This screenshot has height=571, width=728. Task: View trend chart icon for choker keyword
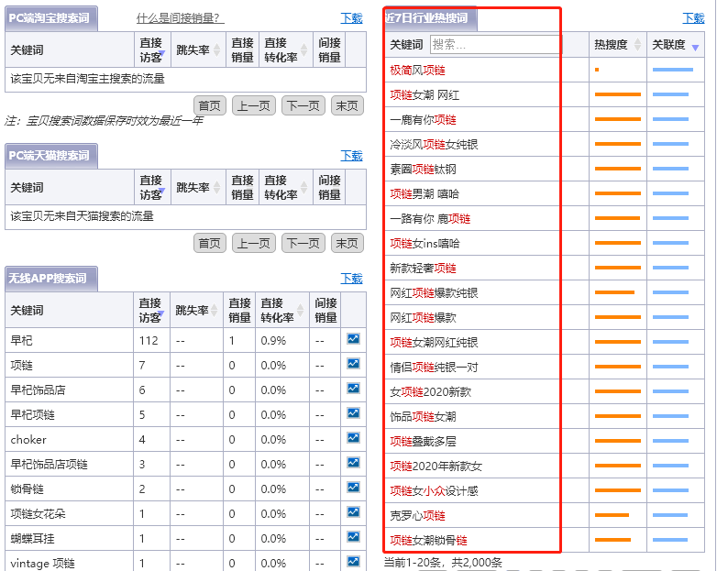tap(353, 439)
